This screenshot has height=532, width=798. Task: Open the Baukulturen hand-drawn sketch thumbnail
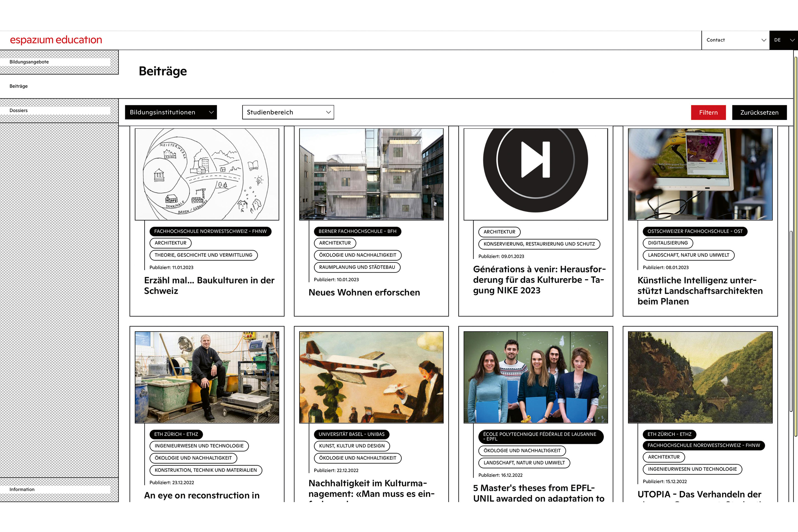(x=207, y=174)
